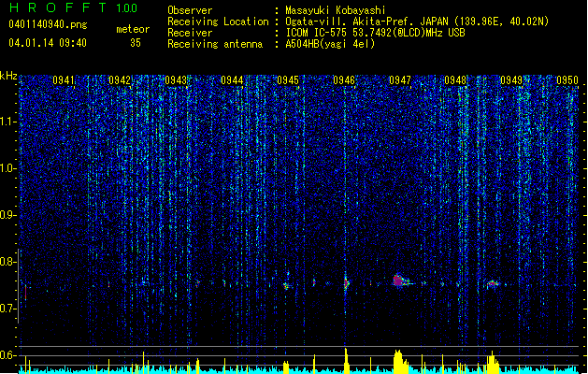Click the yellow power spike under 0946
The height and width of the screenshot is (374, 588).
pyautogui.click(x=346, y=361)
